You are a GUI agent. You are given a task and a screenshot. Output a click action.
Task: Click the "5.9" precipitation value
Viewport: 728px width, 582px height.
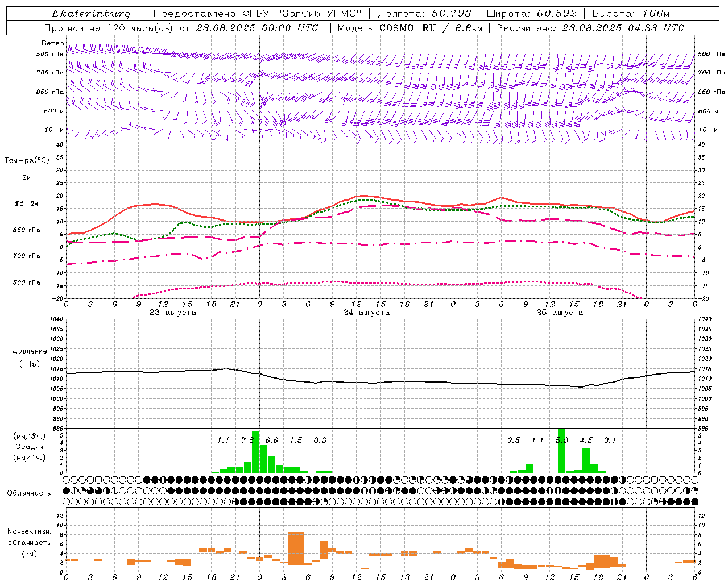pyautogui.click(x=562, y=440)
